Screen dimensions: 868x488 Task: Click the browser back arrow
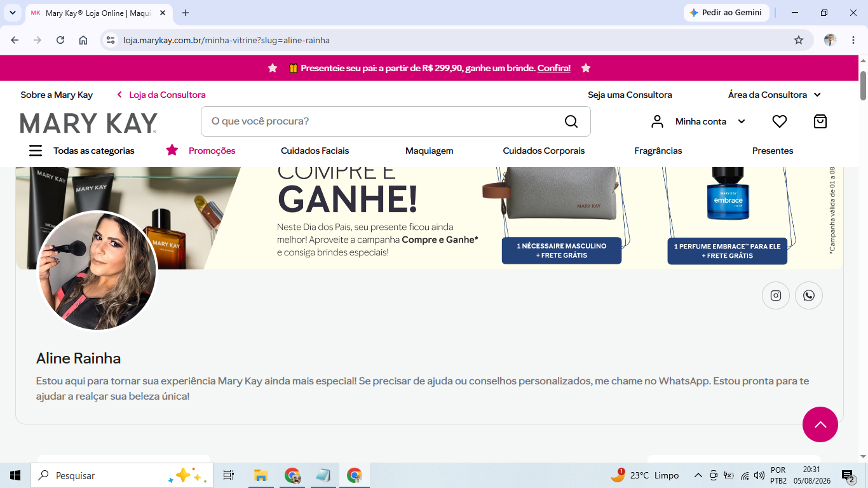pos(15,40)
